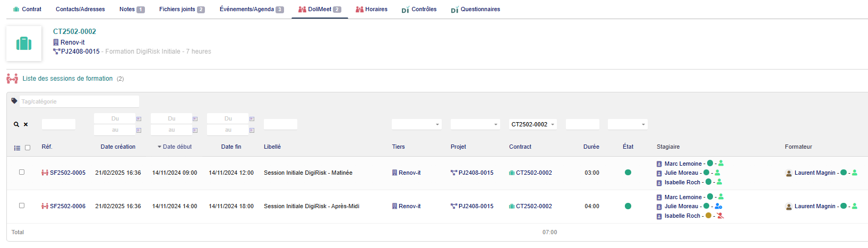Click Julie Moreau's blue attendance icon

pos(718,206)
